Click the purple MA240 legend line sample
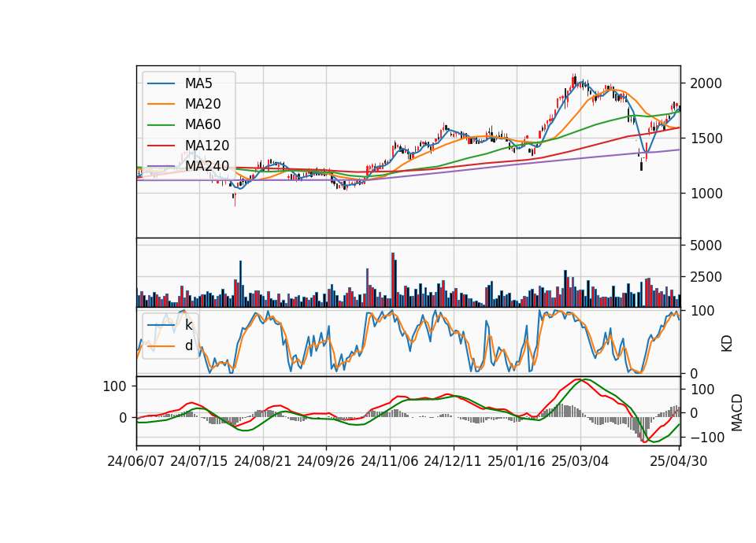The width and height of the screenshot is (756, 543). 161,166
